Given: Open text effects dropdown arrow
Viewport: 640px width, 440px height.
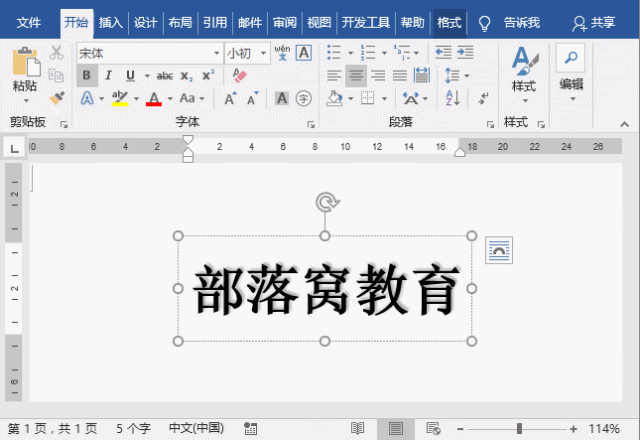Looking at the screenshot, I should (x=101, y=99).
